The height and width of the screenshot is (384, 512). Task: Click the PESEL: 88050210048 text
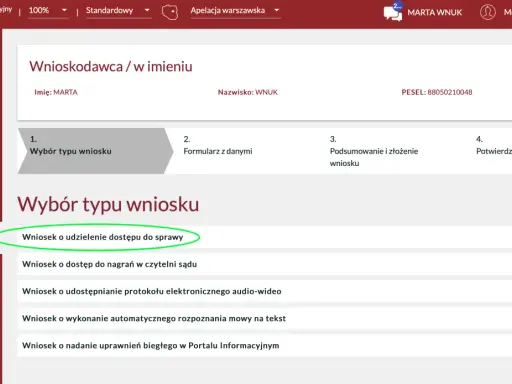pyautogui.click(x=437, y=92)
